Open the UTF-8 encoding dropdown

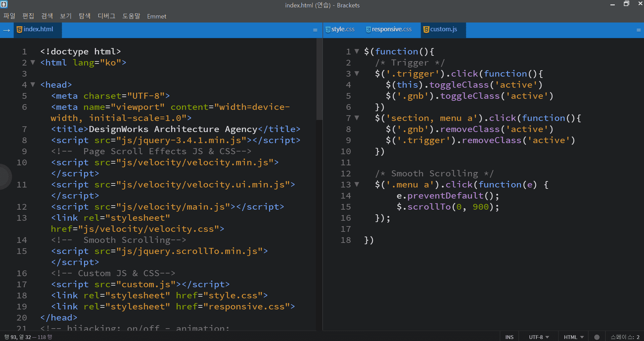[x=539, y=337]
